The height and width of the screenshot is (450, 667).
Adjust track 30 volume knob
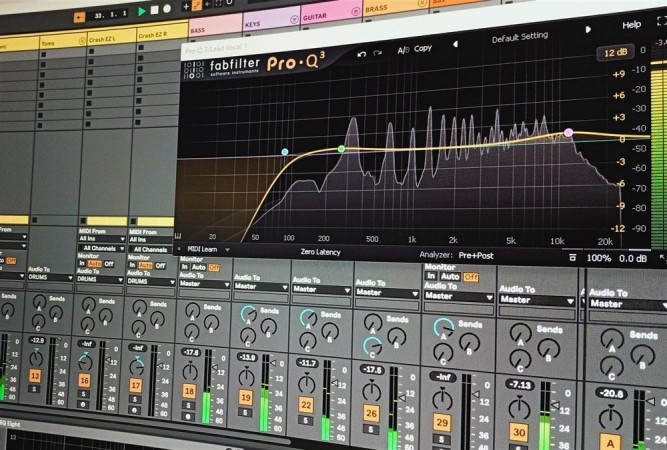(519, 407)
